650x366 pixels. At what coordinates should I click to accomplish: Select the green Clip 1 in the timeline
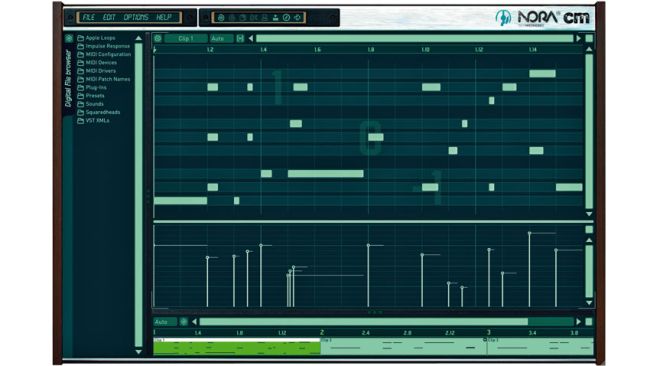pyautogui.click(x=237, y=347)
